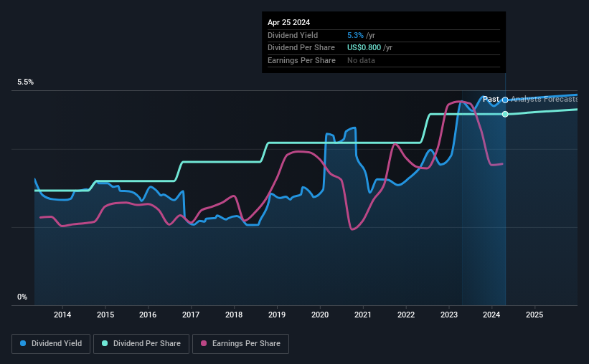This screenshot has width=589, height=364.
Task: Select the 2014 label on x-axis
Action: [x=62, y=315]
